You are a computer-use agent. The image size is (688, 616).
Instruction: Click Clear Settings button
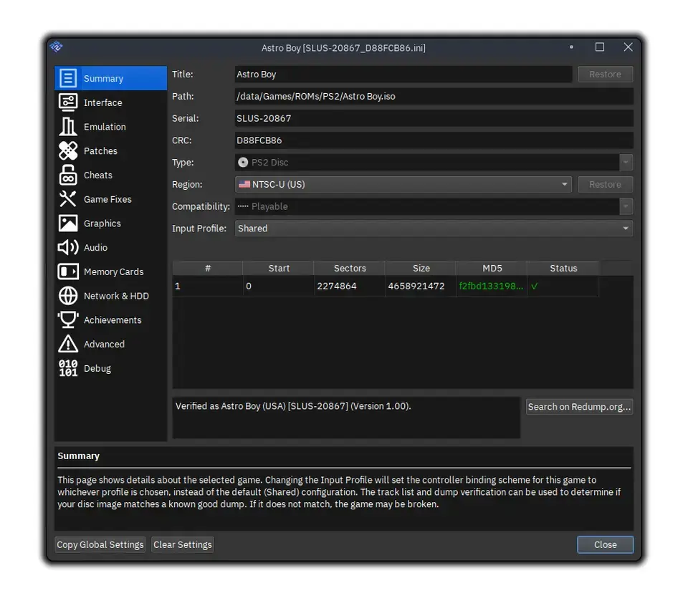tap(183, 544)
